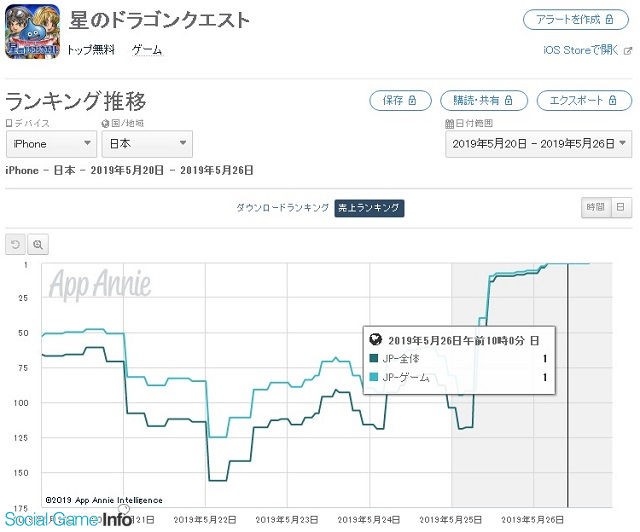Switch to ダウンロードランキング tab

click(282, 208)
